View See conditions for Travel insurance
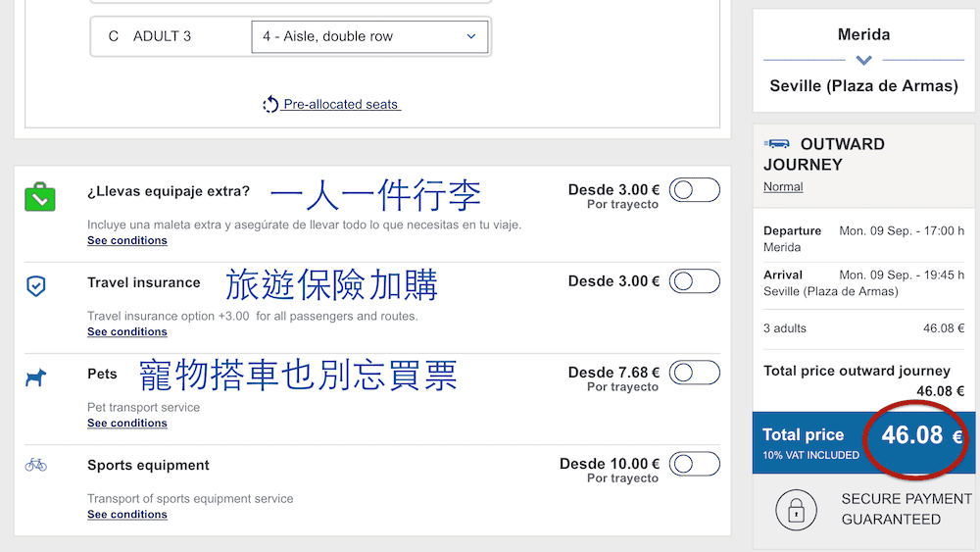The image size is (980, 552). coord(127,331)
